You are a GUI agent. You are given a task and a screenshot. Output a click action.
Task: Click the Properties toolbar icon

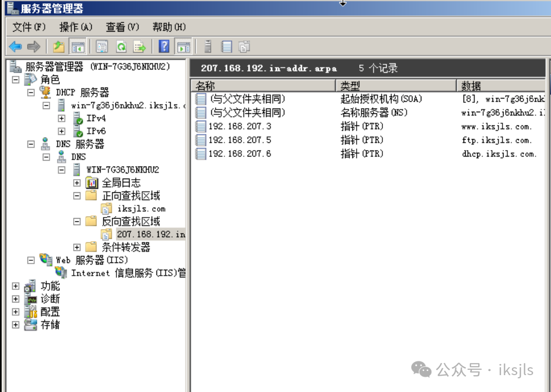coord(102,47)
